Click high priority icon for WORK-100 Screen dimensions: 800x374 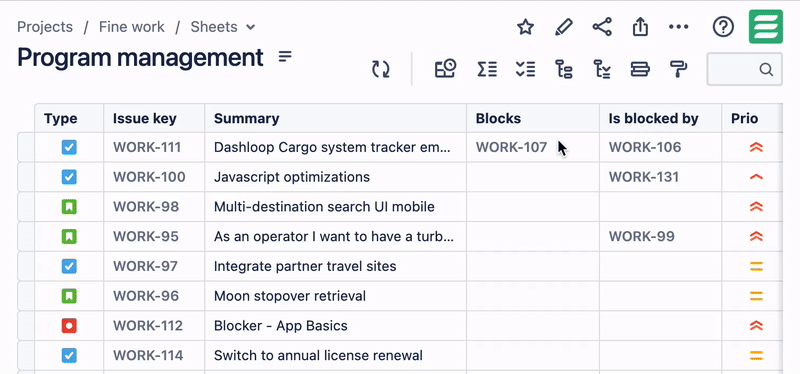point(756,177)
